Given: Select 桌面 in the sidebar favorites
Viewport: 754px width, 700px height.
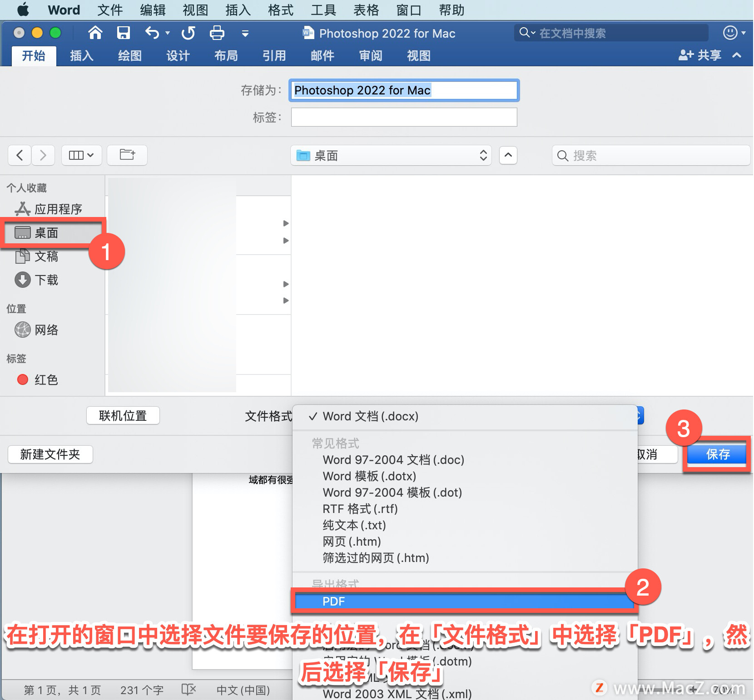Looking at the screenshot, I should tap(53, 233).
